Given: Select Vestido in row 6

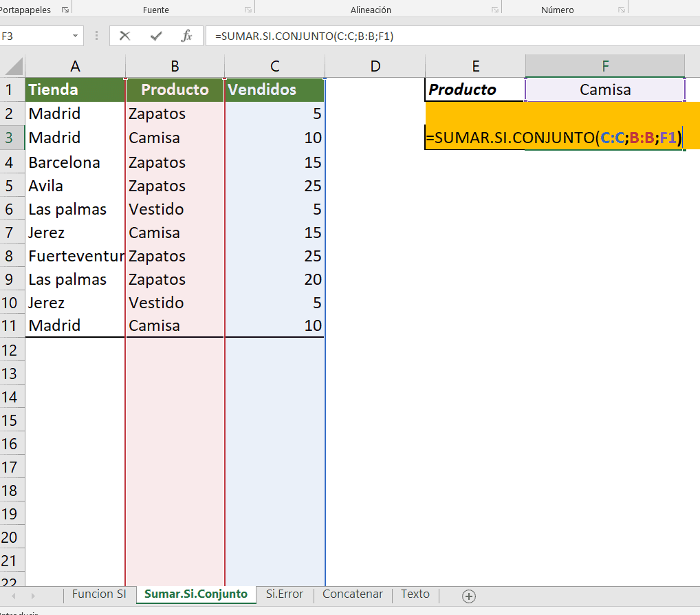Looking at the screenshot, I should pyautogui.click(x=175, y=209).
